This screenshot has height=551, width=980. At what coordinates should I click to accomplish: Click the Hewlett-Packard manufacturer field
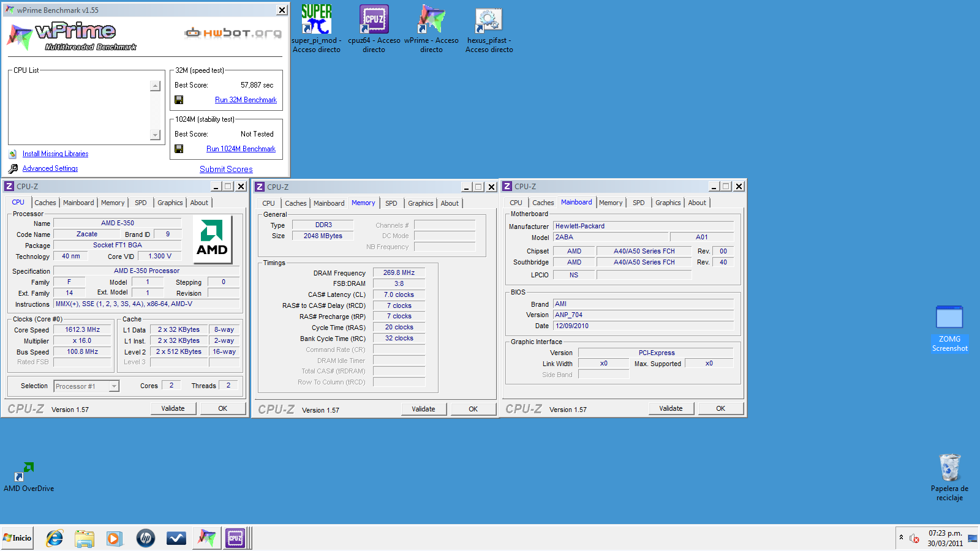643,226
